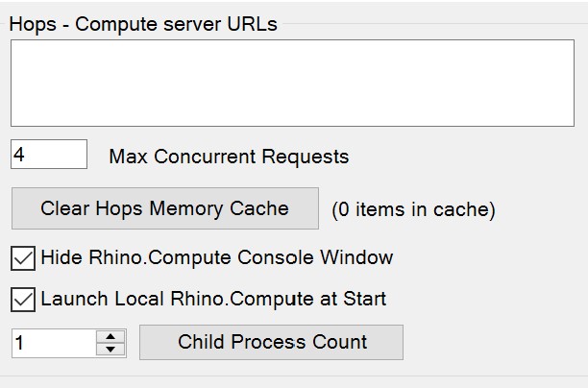Click the value 1 in the process count spinner

pyautogui.click(x=20, y=343)
